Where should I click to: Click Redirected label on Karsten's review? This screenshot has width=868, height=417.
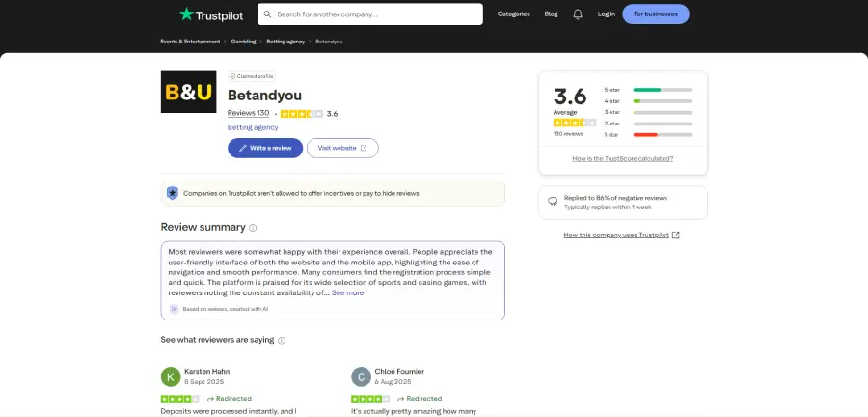(x=230, y=399)
